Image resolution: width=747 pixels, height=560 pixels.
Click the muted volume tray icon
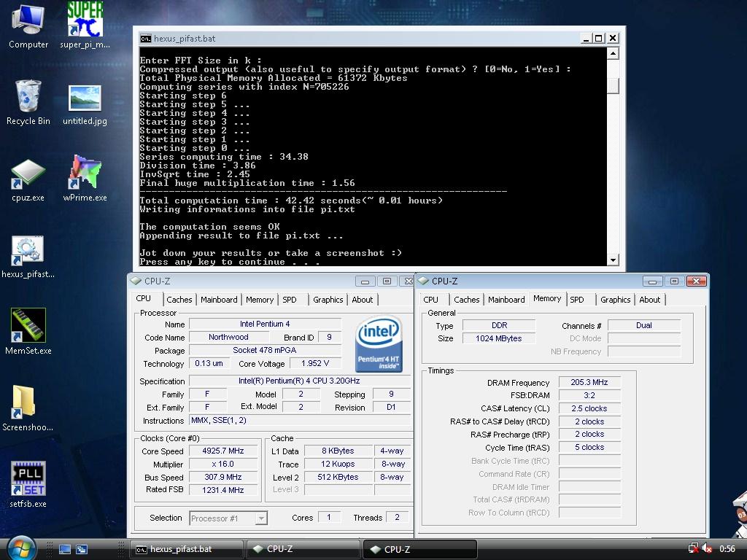tap(707, 548)
